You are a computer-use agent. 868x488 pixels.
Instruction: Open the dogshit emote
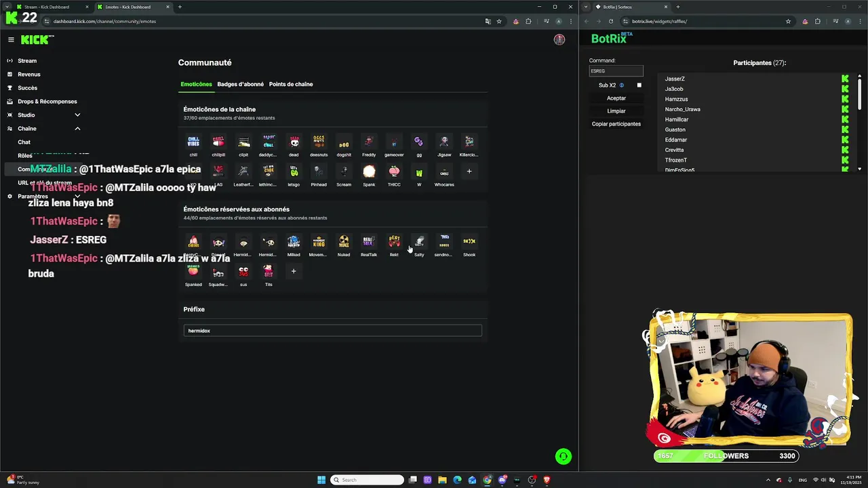click(x=344, y=142)
